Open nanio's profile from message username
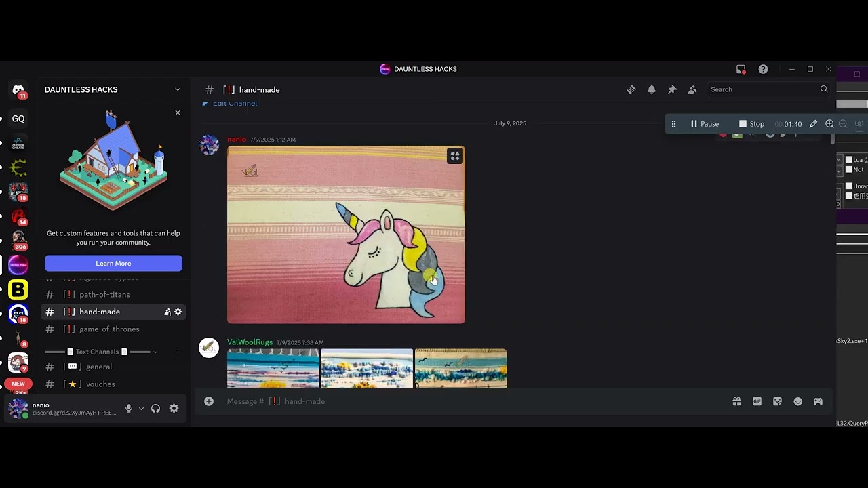This screenshot has height=488, width=868. (x=237, y=140)
